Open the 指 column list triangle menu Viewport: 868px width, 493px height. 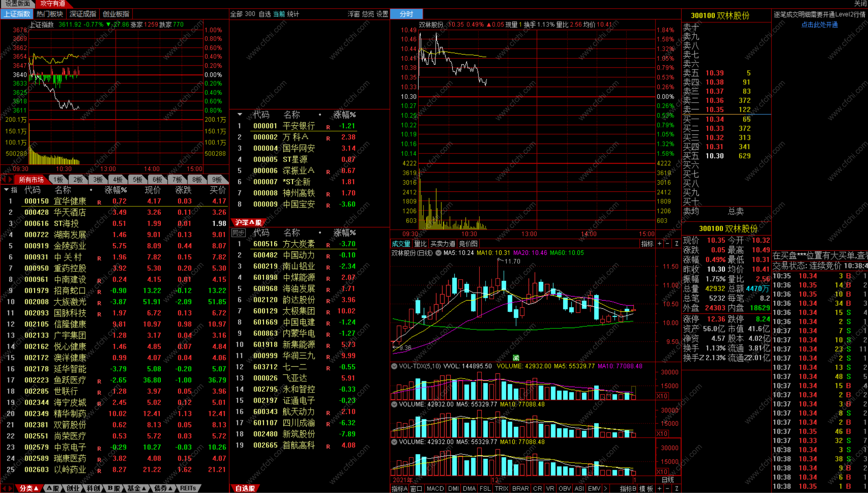[x=6, y=190]
